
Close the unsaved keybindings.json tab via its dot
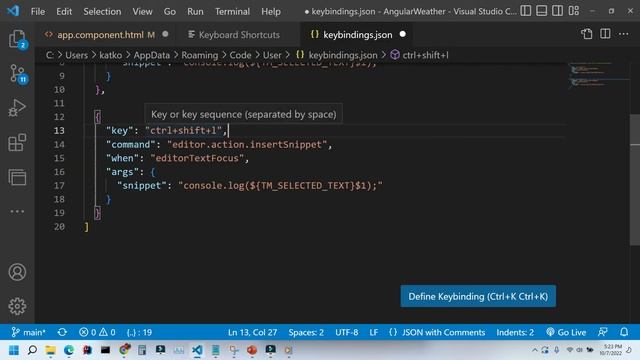click(403, 34)
